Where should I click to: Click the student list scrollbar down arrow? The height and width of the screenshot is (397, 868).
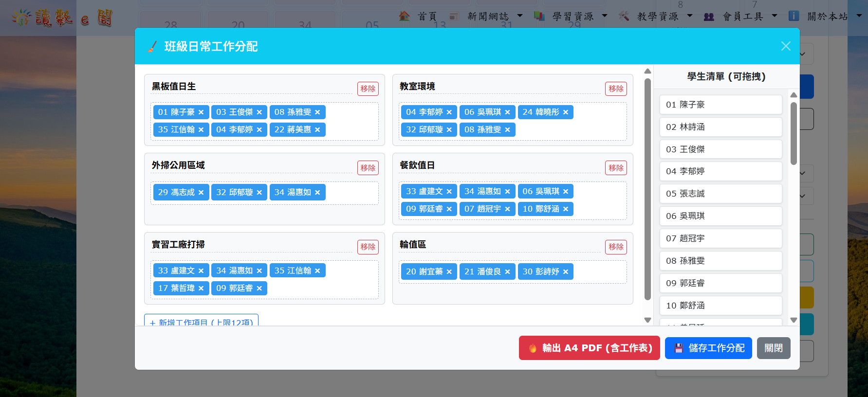[x=794, y=320]
